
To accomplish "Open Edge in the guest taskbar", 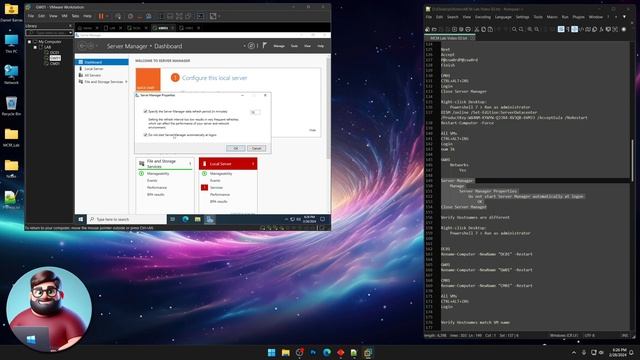I will coord(185,220).
